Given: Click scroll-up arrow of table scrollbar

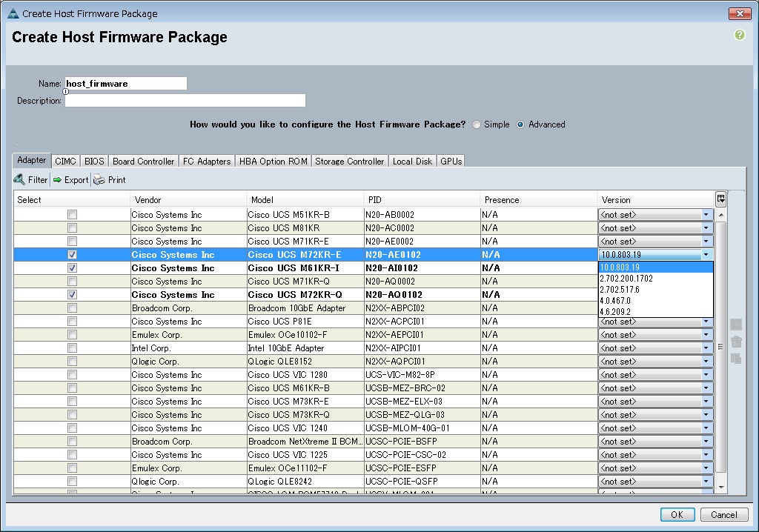Looking at the screenshot, I should (721, 214).
